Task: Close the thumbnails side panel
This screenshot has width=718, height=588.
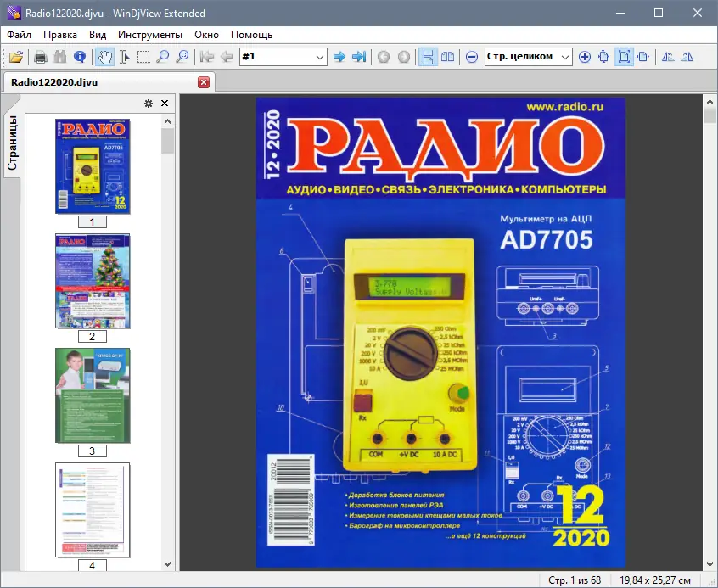Action: click(x=165, y=104)
